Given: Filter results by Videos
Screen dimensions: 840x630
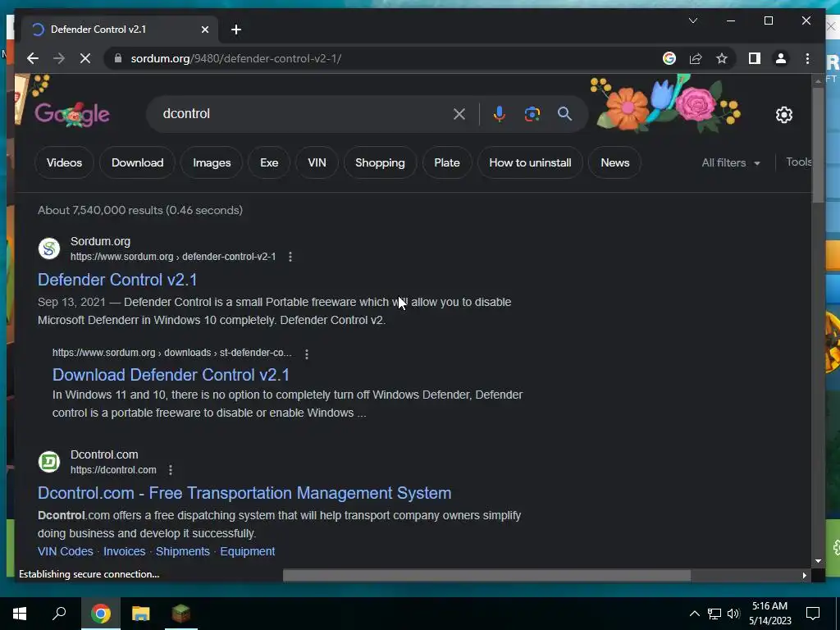Looking at the screenshot, I should [64, 162].
